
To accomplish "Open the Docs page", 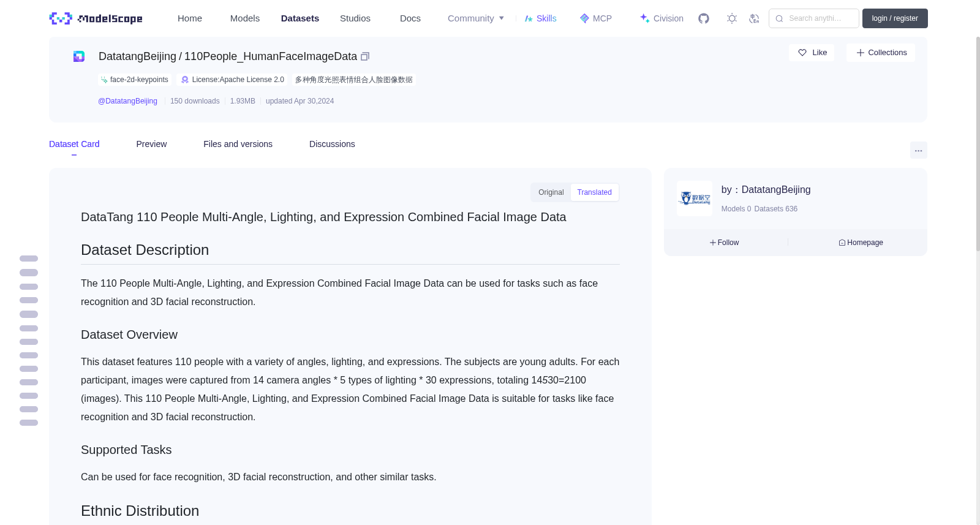I will tap(410, 18).
